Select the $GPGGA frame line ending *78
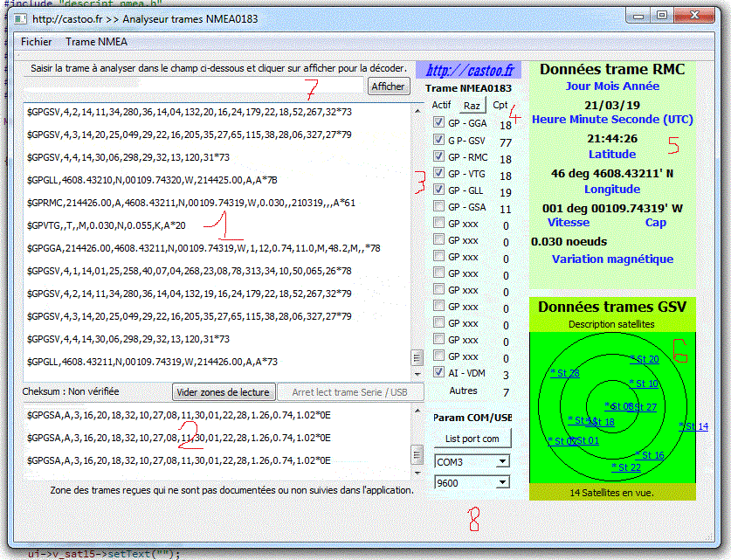The image size is (731, 560). coord(203,248)
